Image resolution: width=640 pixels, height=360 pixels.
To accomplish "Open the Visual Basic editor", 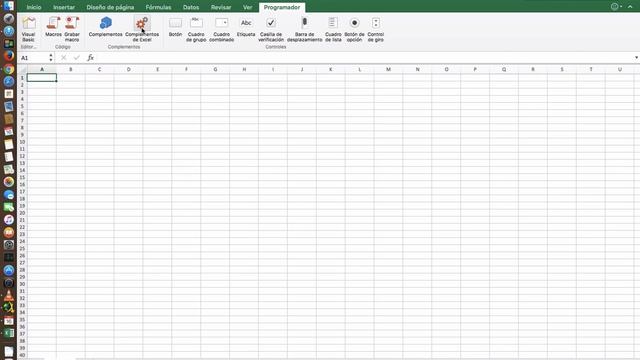I will (x=29, y=29).
